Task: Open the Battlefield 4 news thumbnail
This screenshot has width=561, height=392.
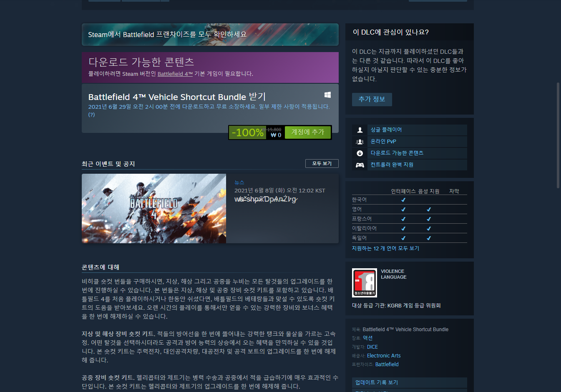Action: (154, 208)
